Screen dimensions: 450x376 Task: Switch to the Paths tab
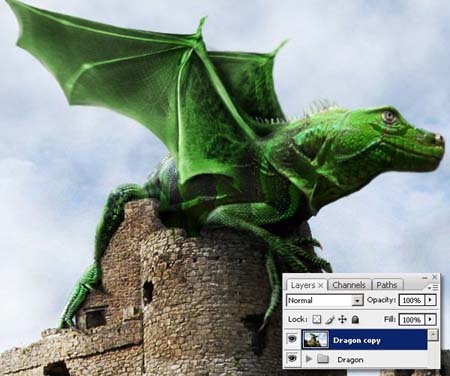point(387,285)
